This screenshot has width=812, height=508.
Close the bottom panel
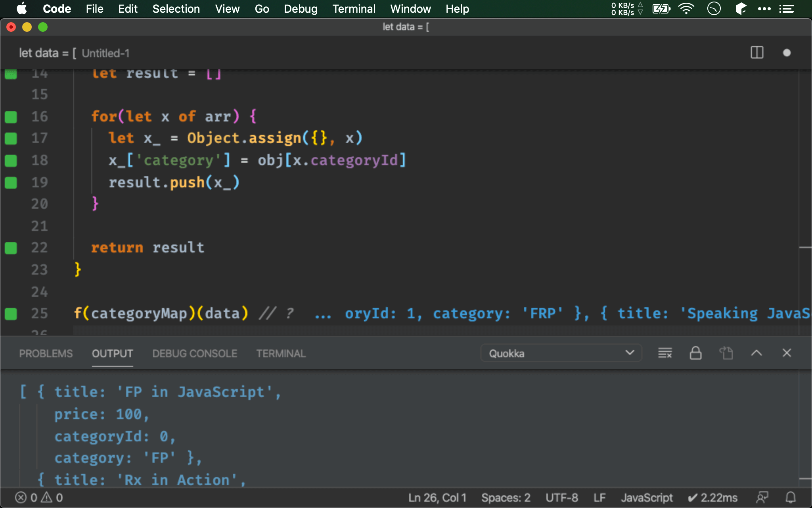pyautogui.click(x=787, y=353)
